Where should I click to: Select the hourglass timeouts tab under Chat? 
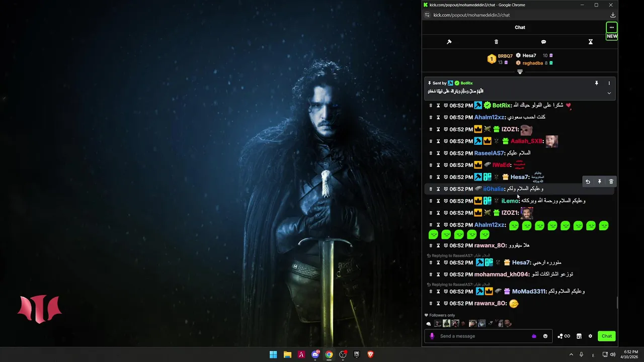[591, 42]
